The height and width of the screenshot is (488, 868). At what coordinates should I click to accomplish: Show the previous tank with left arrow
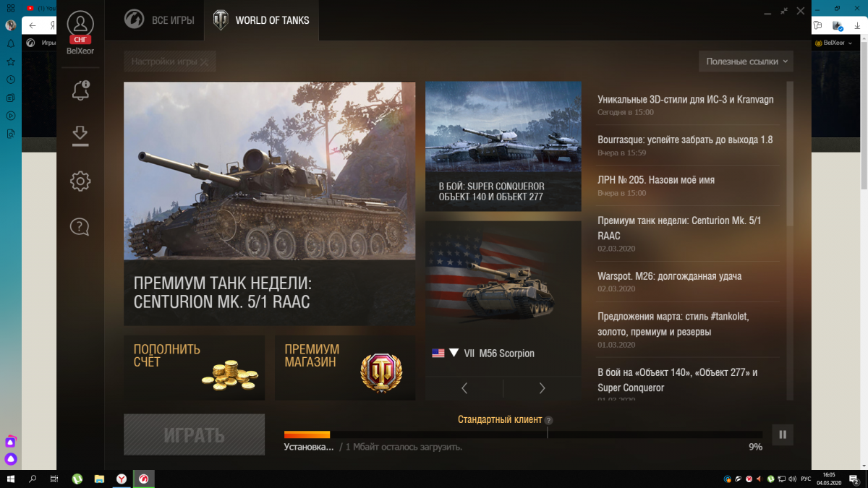click(x=464, y=388)
